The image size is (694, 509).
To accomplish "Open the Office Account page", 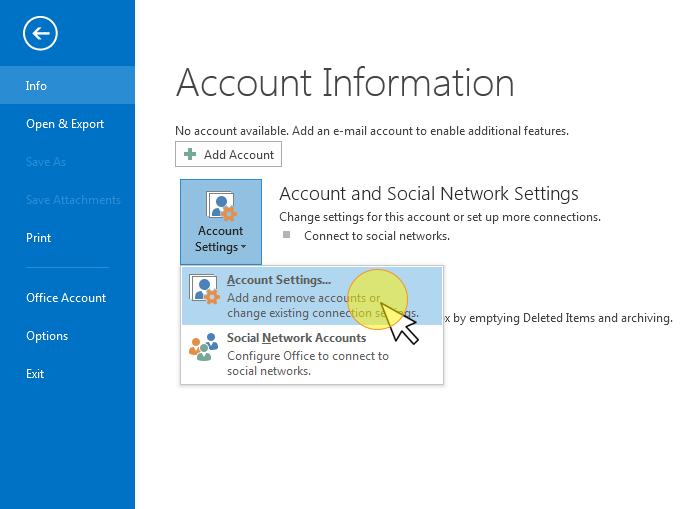I will 67,297.
